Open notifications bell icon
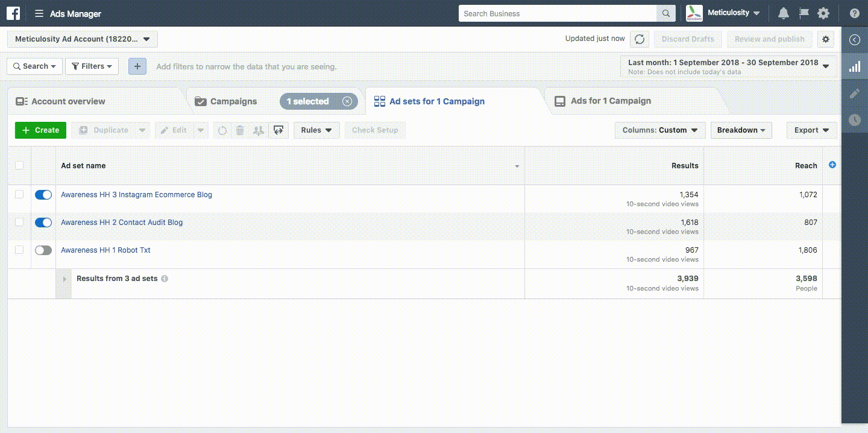The height and width of the screenshot is (433, 868). coord(783,13)
